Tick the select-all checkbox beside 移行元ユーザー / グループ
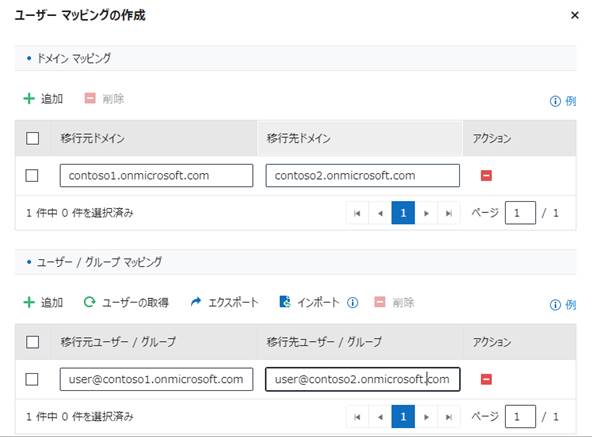The image size is (592, 437). (x=32, y=342)
